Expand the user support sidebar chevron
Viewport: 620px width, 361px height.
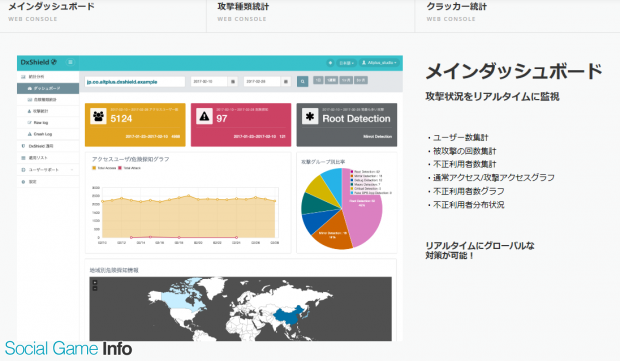(72, 170)
